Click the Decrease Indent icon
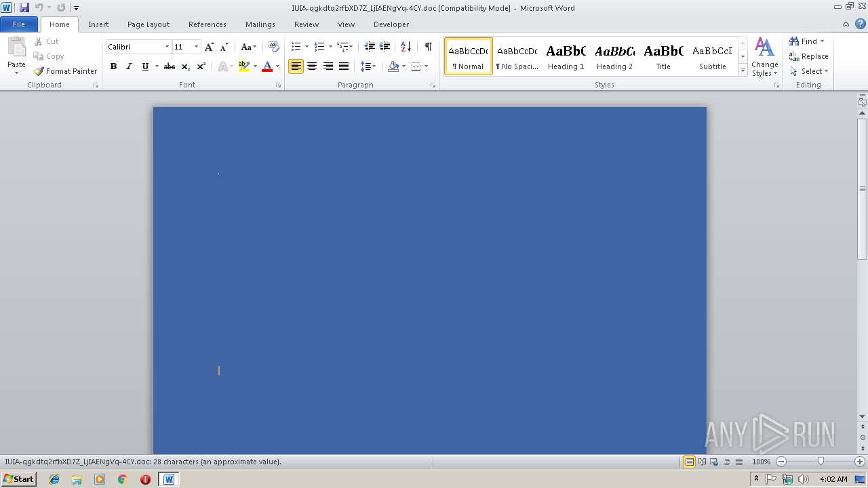 (370, 47)
